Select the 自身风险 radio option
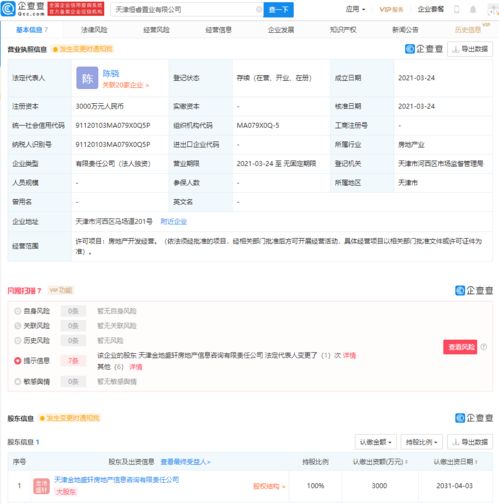499x504 pixels. (x=18, y=311)
